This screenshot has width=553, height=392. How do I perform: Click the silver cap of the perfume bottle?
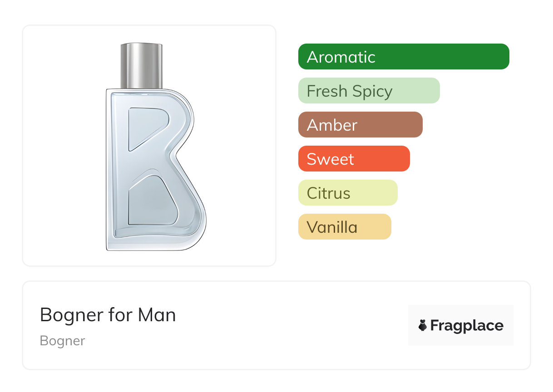pyautogui.click(x=141, y=65)
